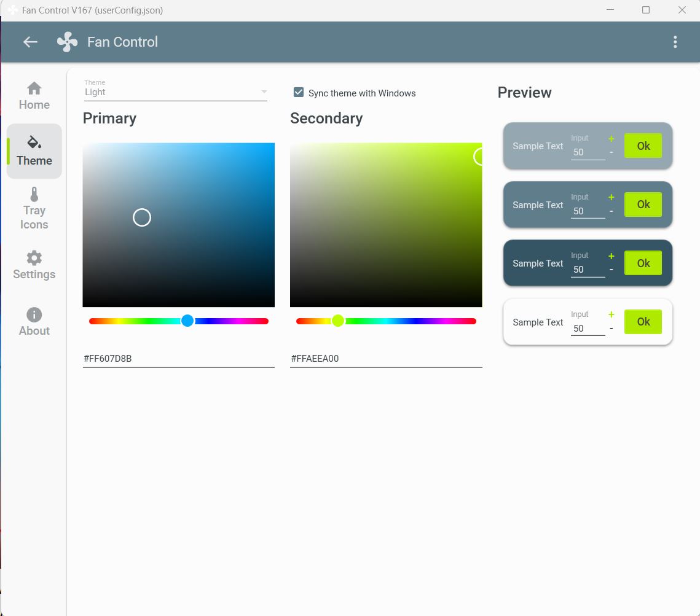The image size is (700, 616).
Task: Click the Secondary color picker handle
Action: pyautogui.click(x=478, y=157)
